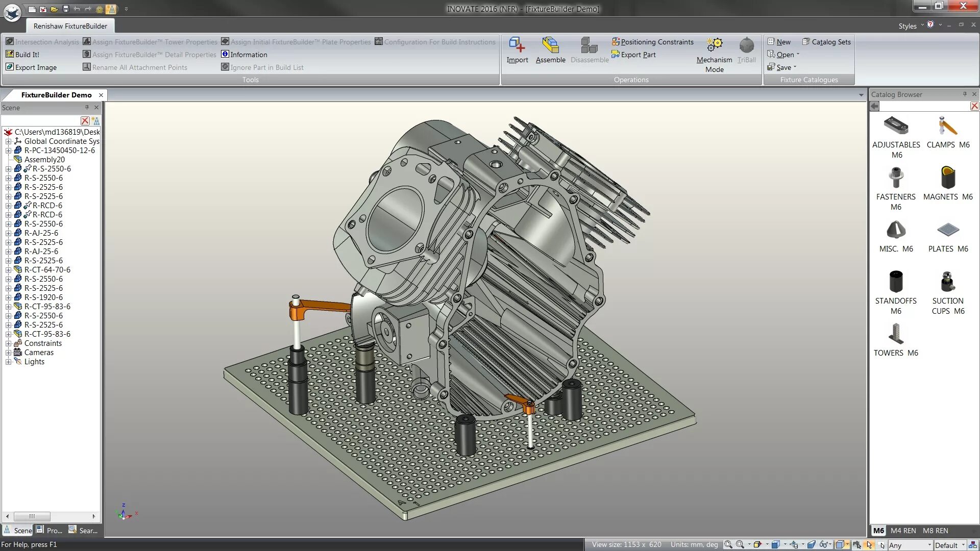The width and height of the screenshot is (980, 551).
Task: Open the MAGNETS M6 catalog
Action: [948, 178]
